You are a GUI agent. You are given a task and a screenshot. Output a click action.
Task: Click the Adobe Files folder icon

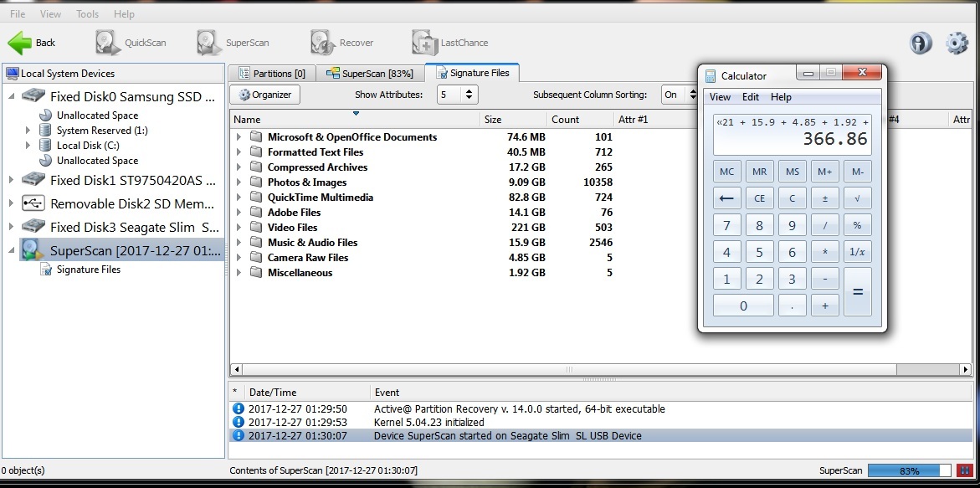coord(255,212)
